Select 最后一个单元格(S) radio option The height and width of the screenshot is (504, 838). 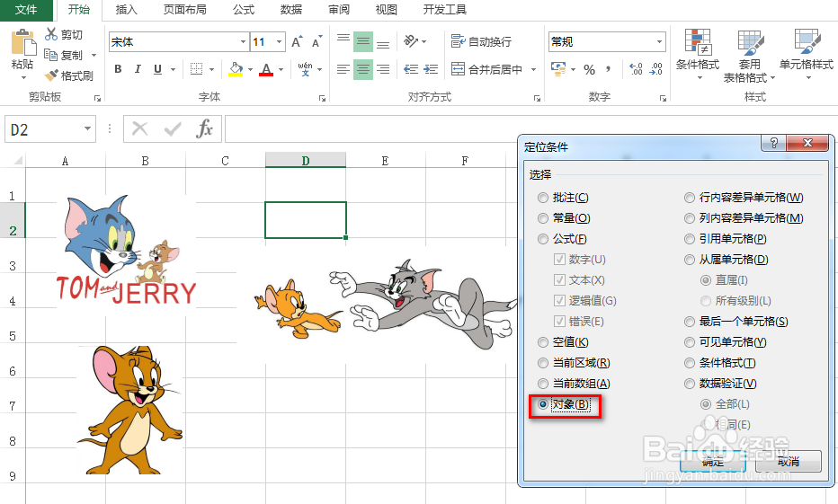click(735, 322)
